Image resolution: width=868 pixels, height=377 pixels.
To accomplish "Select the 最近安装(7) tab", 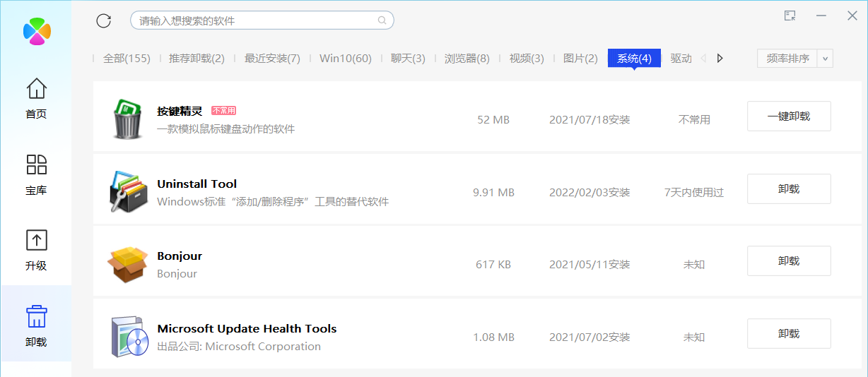I will click(x=272, y=59).
